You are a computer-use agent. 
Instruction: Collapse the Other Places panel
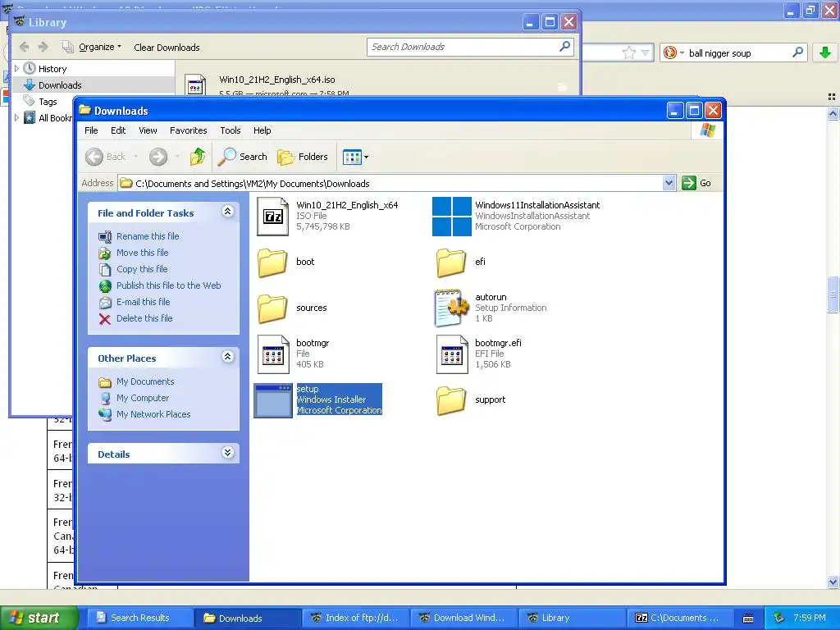pyautogui.click(x=228, y=357)
